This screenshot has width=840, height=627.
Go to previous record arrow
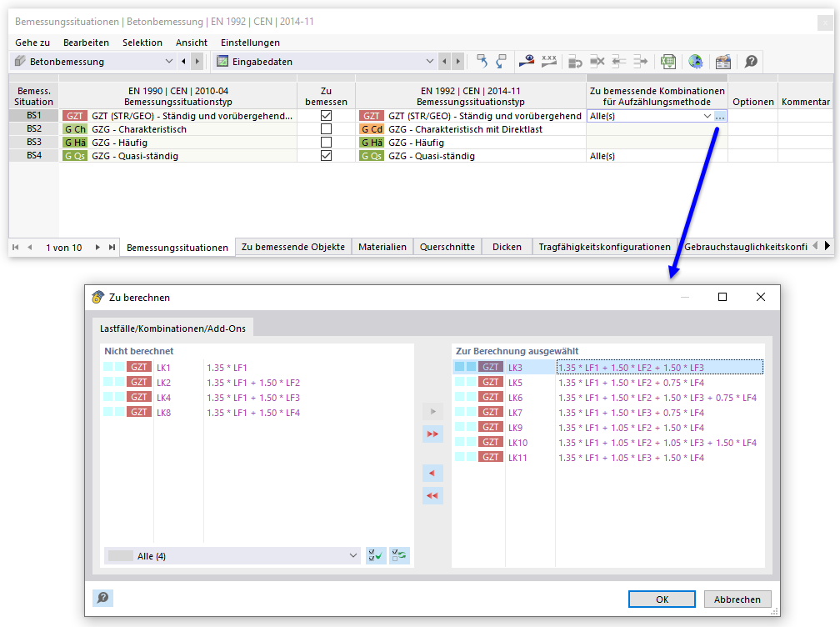pyautogui.click(x=30, y=247)
